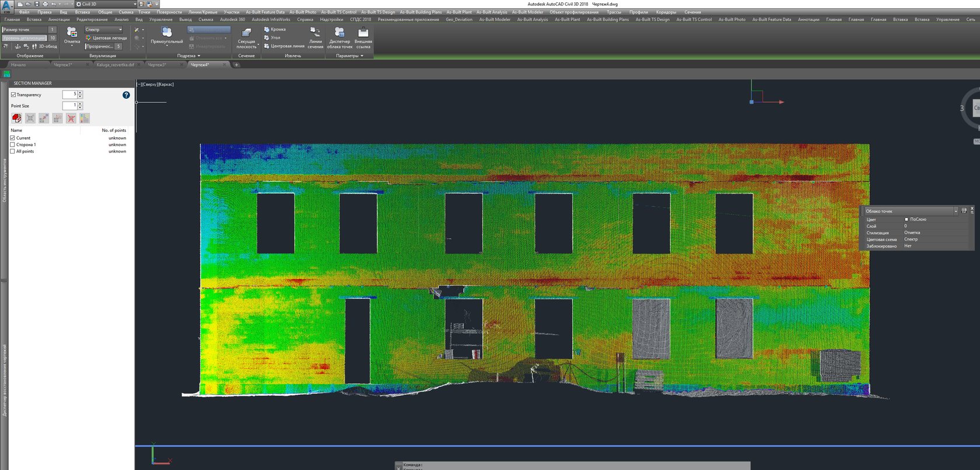Toggle the Сторона 1 section checkbox
980x470 pixels.
point(12,145)
